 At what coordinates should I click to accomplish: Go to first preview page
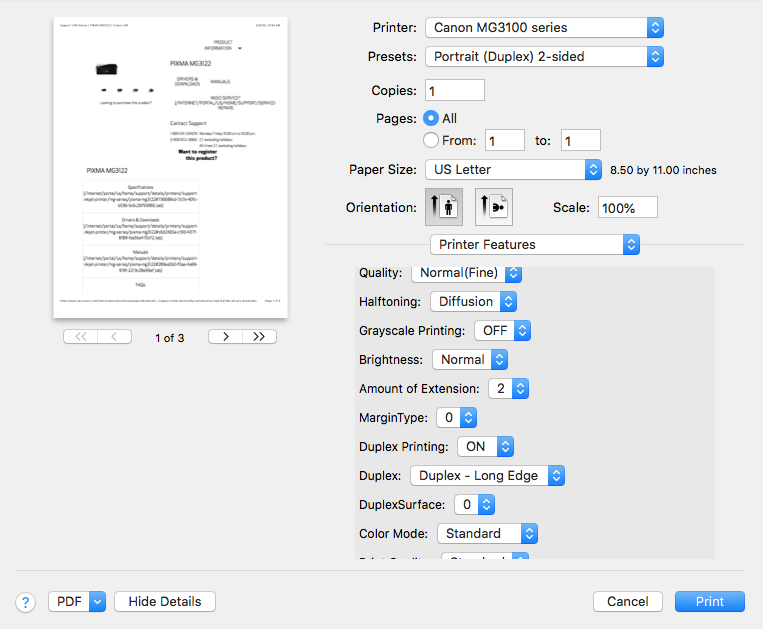[81, 337]
